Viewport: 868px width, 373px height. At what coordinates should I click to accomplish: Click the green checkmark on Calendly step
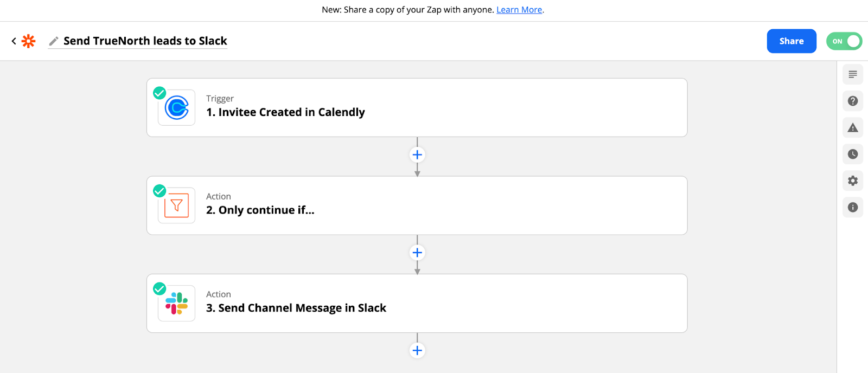click(159, 93)
